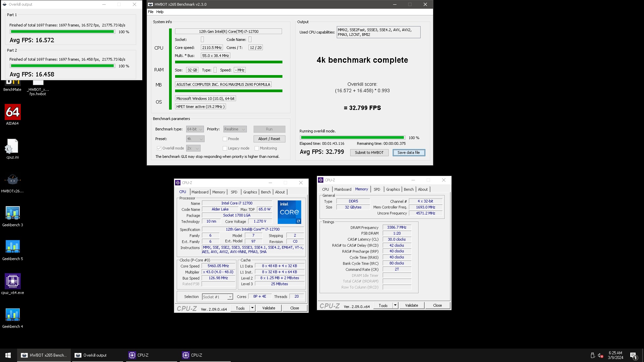
Task: Expand Tools arrow in CPU-Z Memory window
Action: (395, 305)
